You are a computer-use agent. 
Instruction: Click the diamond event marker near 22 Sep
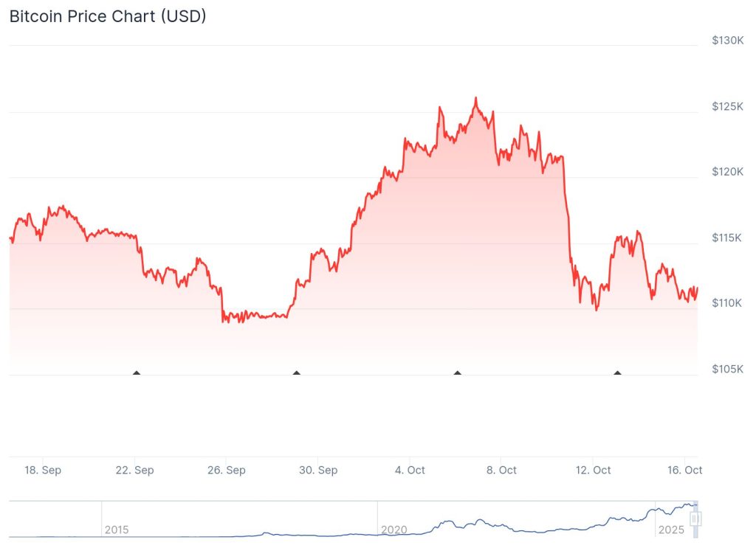pyautogui.click(x=136, y=373)
